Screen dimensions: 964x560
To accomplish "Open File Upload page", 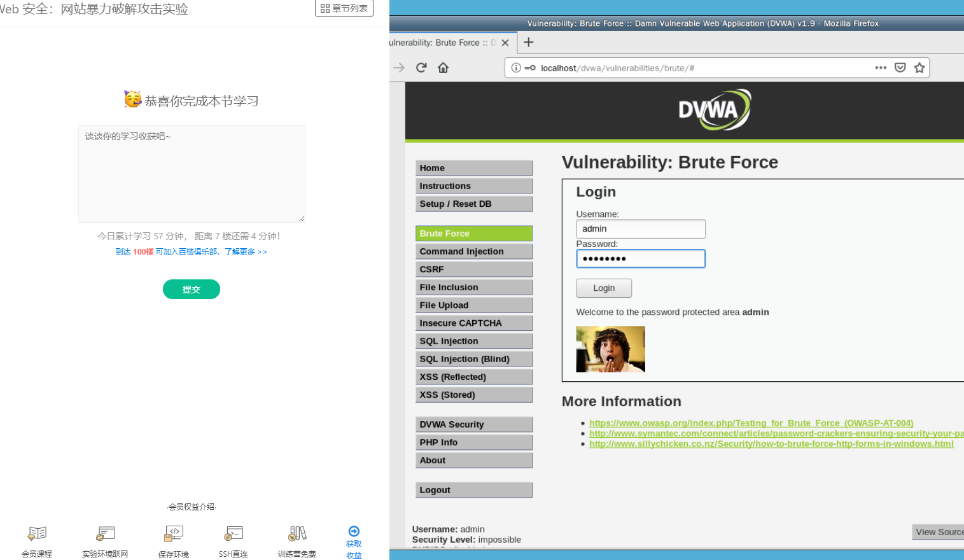I will pyautogui.click(x=474, y=305).
